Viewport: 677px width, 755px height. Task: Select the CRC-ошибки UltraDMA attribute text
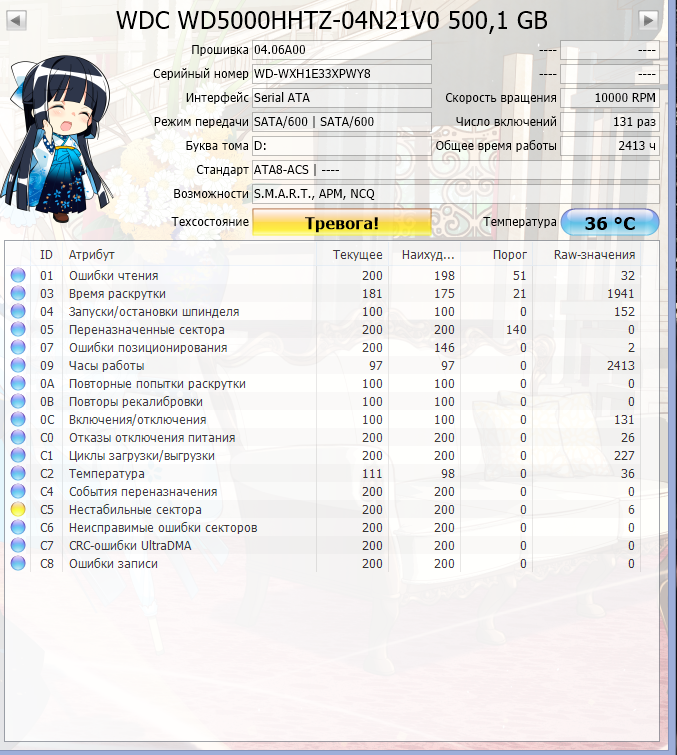130,546
